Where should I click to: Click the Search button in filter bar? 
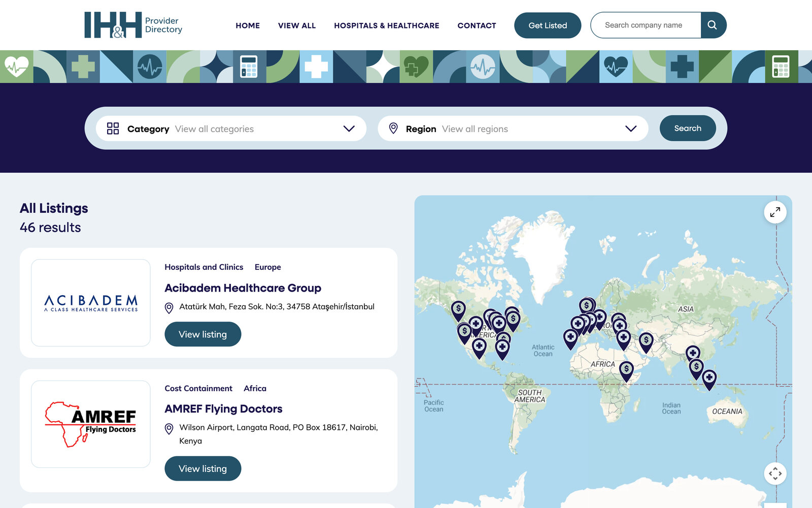pyautogui.click(x=688, y=129)
